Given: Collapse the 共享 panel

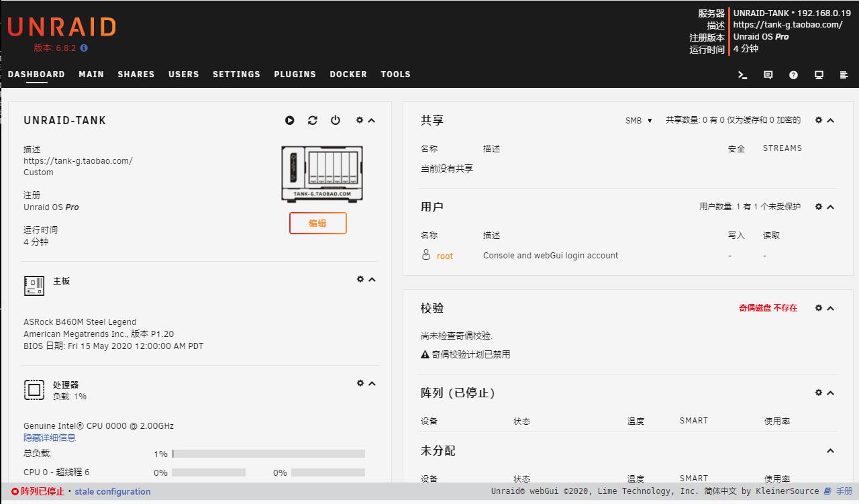Looking at the screenshot, I should click(x=831, y=120).
